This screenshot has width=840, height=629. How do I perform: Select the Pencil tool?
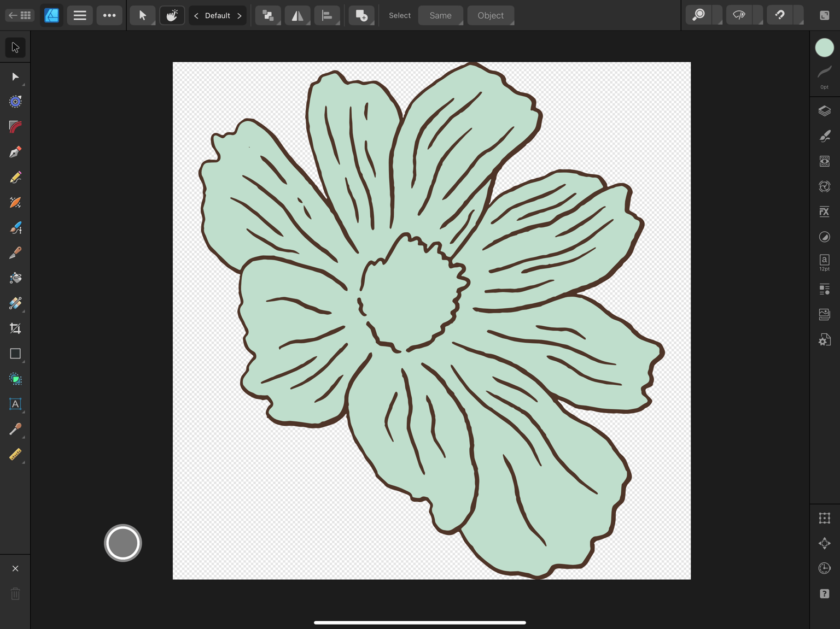(15, 177)
